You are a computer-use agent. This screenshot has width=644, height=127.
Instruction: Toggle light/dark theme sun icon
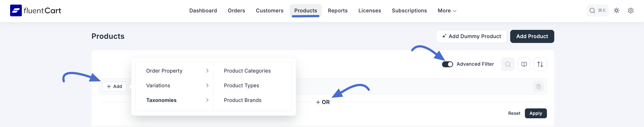click(616, 11)
